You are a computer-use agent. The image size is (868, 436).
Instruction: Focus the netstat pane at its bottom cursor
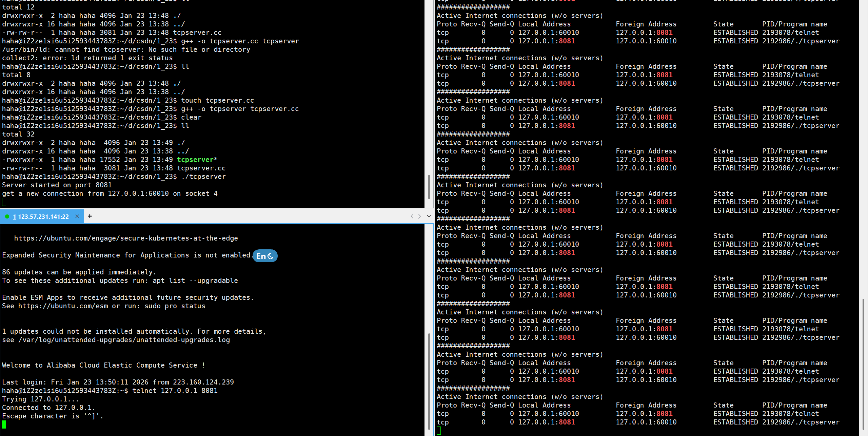(x=439, y=431)
